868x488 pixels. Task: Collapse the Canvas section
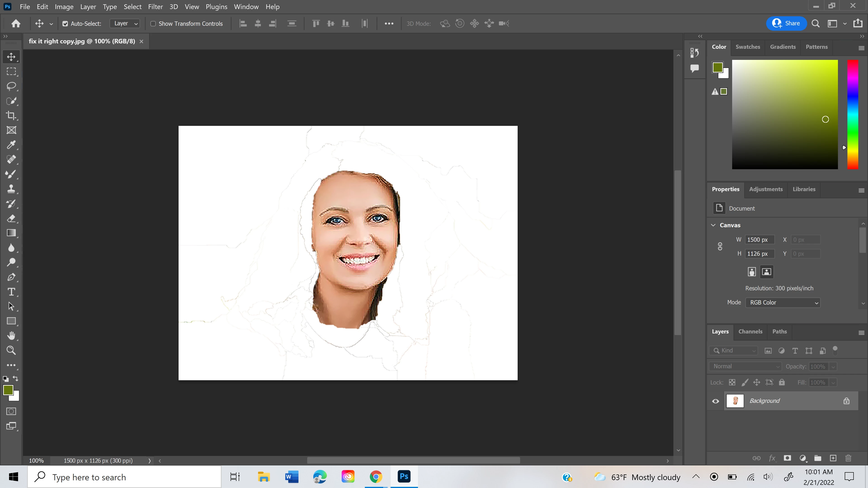[x=713, y=225]
